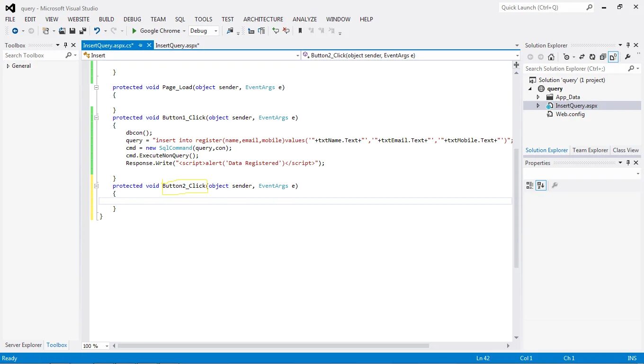
Task: Click the Save All toolbar icon
Action: 82,31
